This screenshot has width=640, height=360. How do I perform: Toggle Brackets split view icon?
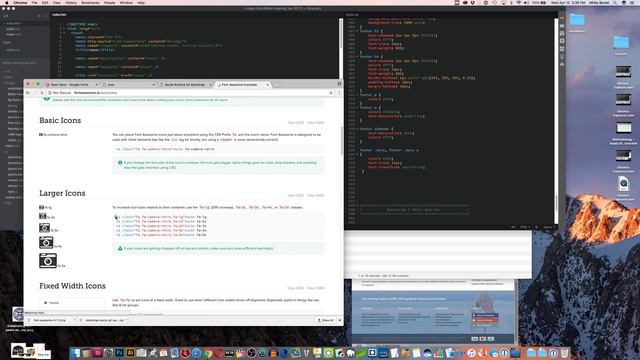[45, 16]
